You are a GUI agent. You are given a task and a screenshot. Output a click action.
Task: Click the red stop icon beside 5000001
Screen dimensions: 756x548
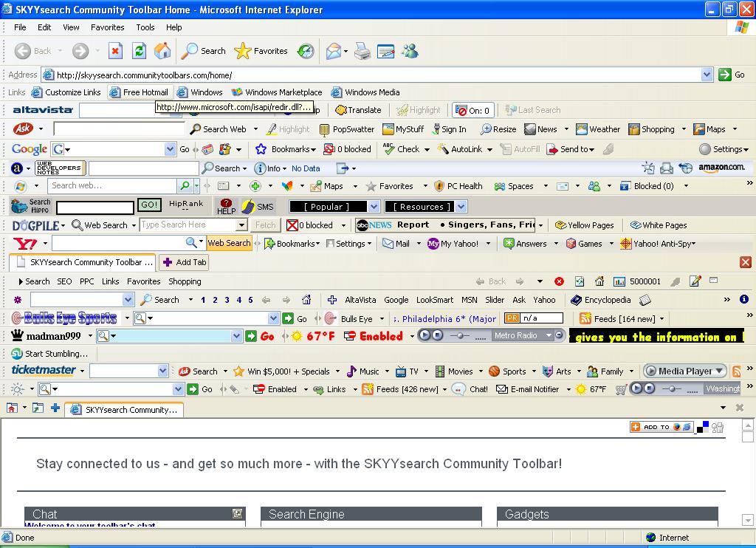point(560,281)
